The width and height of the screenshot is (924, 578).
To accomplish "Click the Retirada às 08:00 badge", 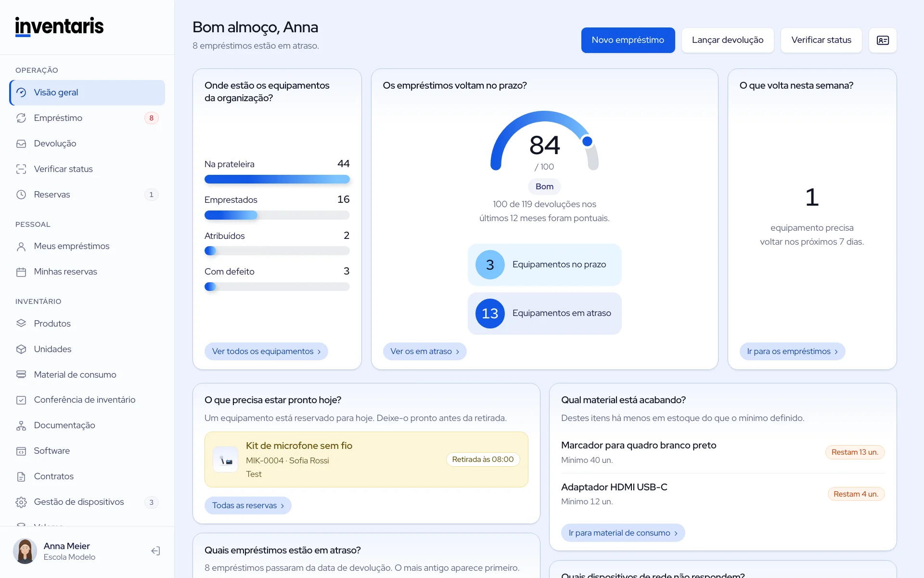I will pyautogui.click(x=483, y=460).
